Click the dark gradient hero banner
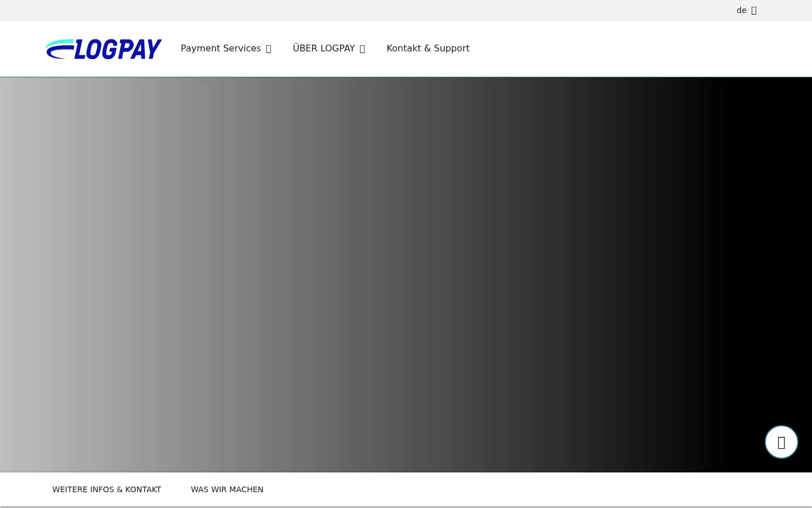 (x=406, y=274)
